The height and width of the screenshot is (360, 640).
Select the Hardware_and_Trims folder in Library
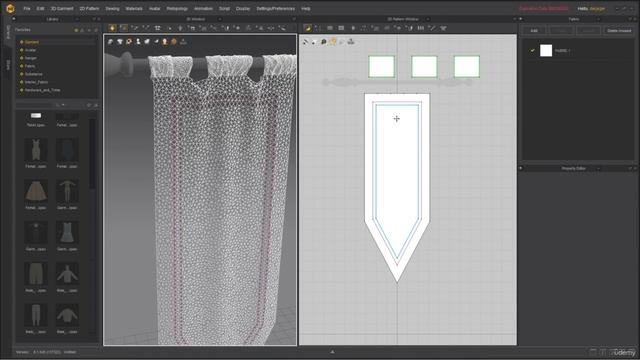42,90
